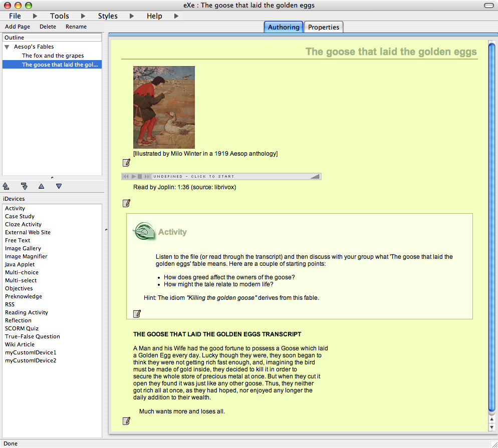This screenshot has height=448, width=498.
Task: Click the Rename page button
Action: [76, 27]
